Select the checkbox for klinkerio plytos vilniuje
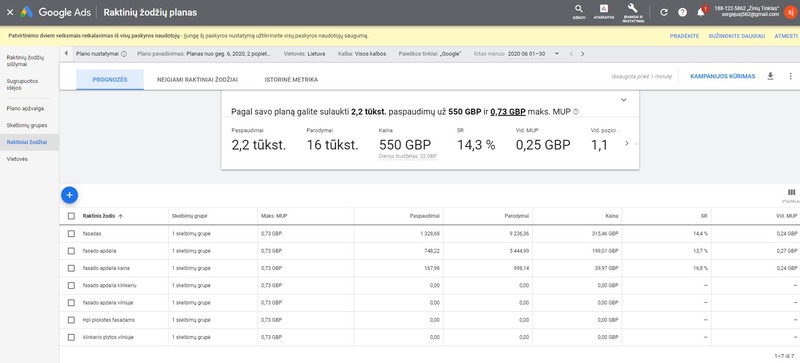This screenshot has width=800, height=363. [x=71, y=337]
